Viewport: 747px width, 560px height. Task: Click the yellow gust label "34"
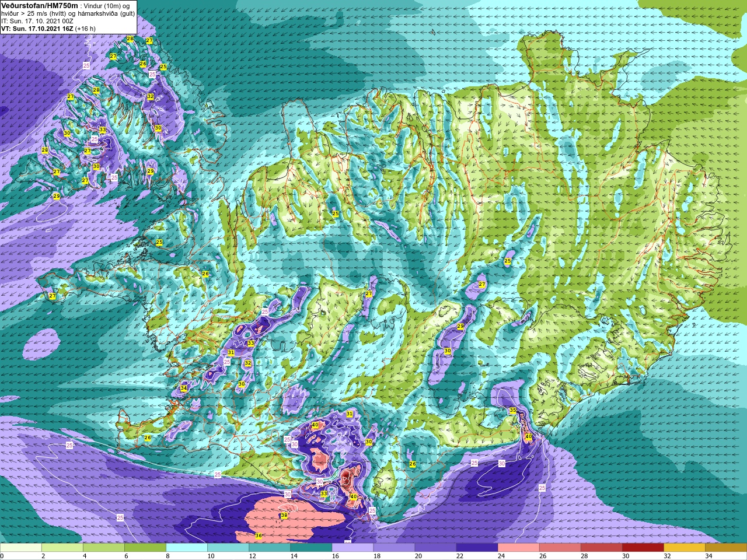[x=184, y=388]
